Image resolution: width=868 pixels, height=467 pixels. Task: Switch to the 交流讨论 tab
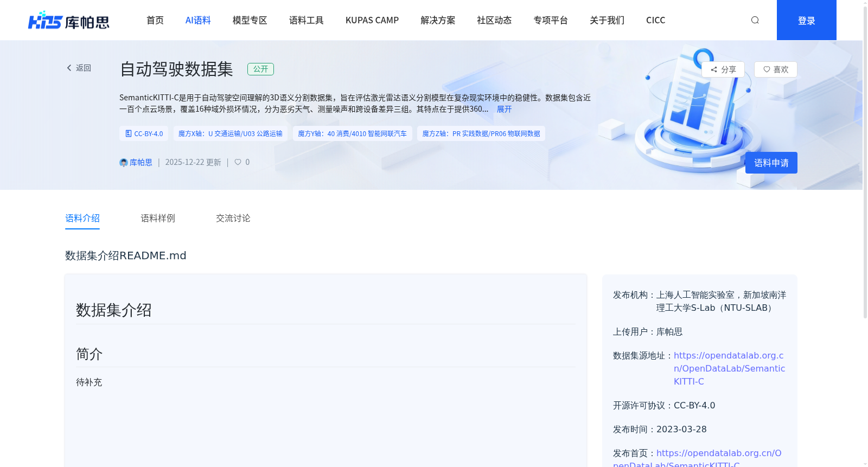(233, 218)
